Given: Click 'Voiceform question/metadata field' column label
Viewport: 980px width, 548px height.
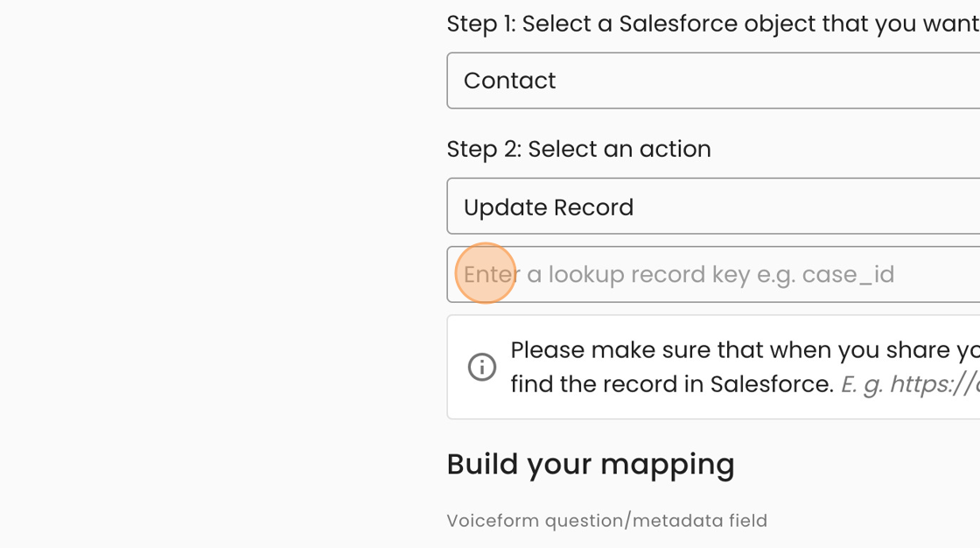Looking at the screenshot, I should point(607,521).
